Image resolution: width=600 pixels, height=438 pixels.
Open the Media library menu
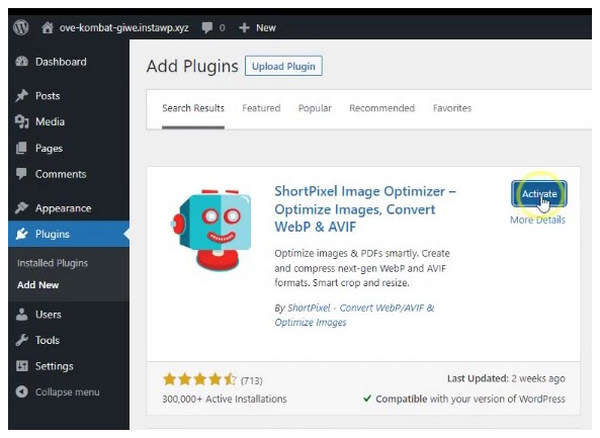tap(49, 122)
